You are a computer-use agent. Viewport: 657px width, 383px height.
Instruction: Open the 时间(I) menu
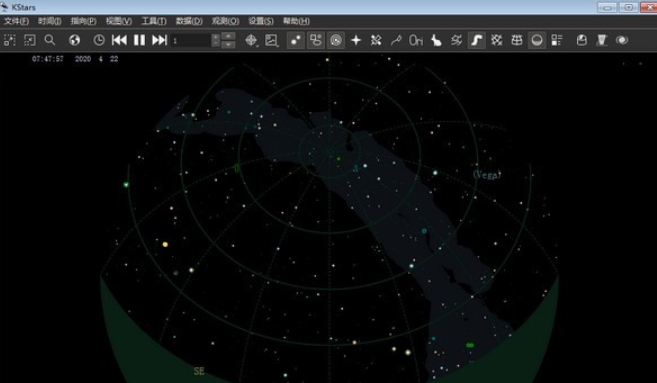point(49,21)
